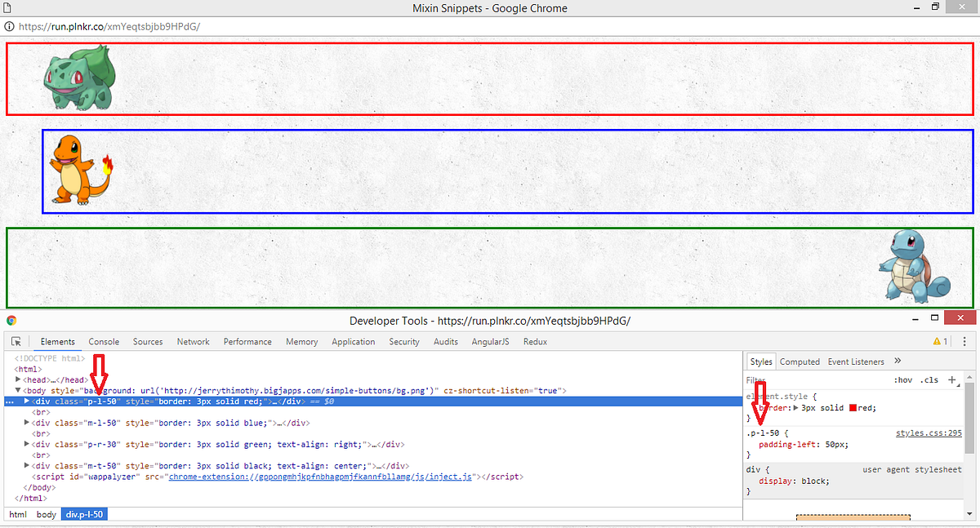Image resolution: width=980 pixels, height=528 pixels.
Task: Toggle the .cls class editor
Action: 929,380
